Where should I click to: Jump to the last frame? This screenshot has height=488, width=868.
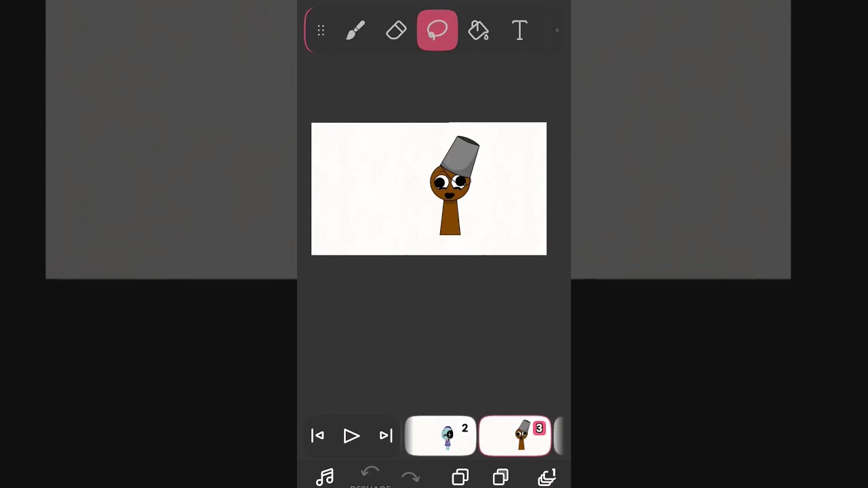click(386, 436)
